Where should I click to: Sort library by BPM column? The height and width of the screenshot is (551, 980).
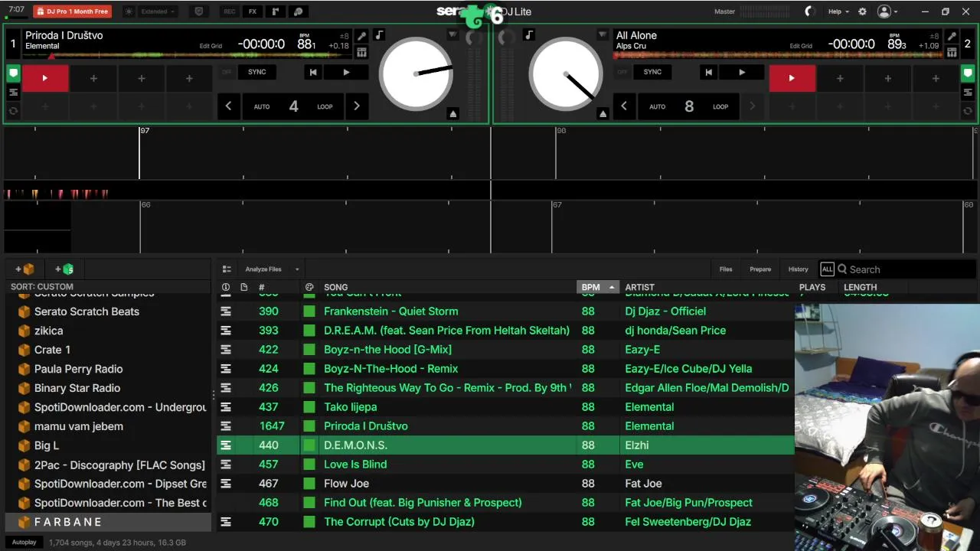(x=597, y=287)
